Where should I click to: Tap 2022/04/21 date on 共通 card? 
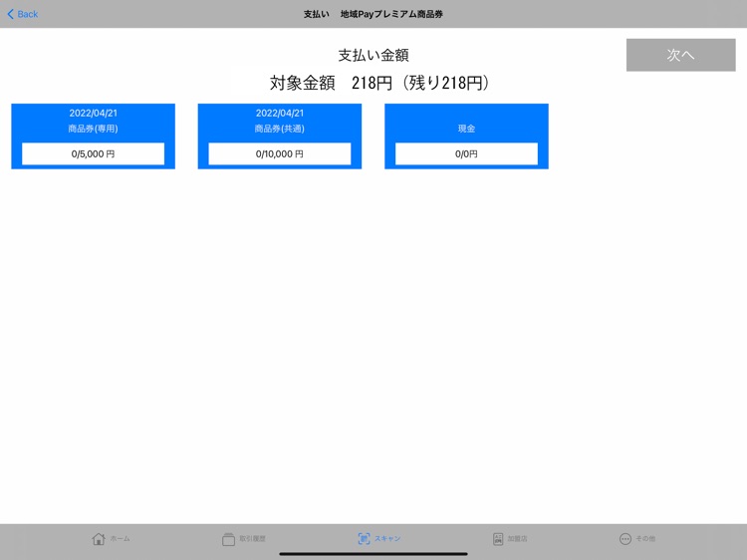click(280, 113)
